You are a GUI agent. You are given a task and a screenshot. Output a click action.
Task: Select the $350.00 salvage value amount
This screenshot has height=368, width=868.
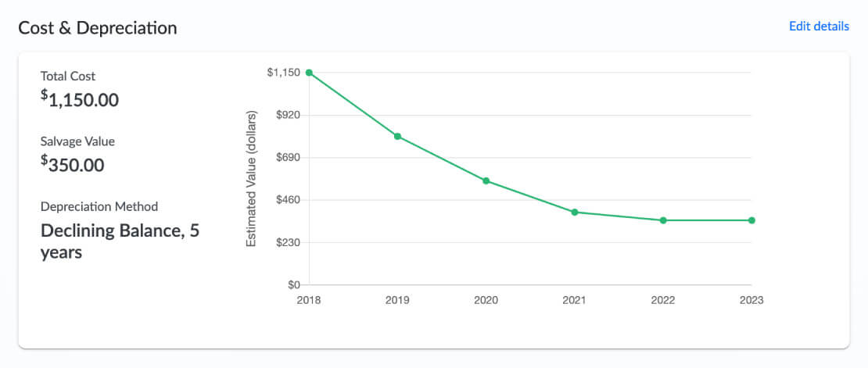click(73, 165)
